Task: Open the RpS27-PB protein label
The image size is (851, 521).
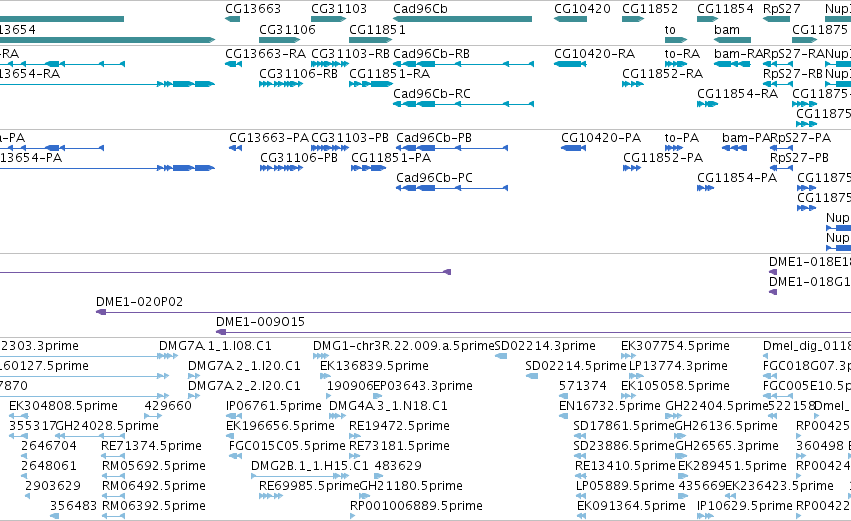Action: [x=799, y=158]
